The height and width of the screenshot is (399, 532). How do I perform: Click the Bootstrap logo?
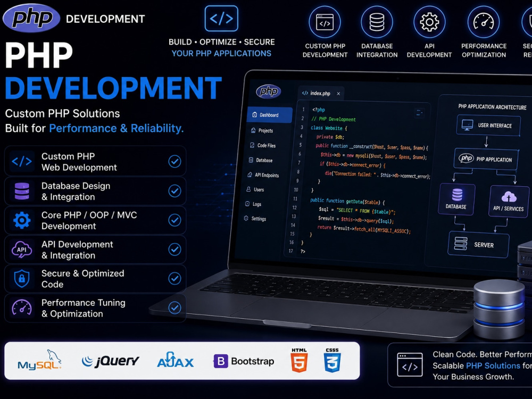[x=244, y=361]
